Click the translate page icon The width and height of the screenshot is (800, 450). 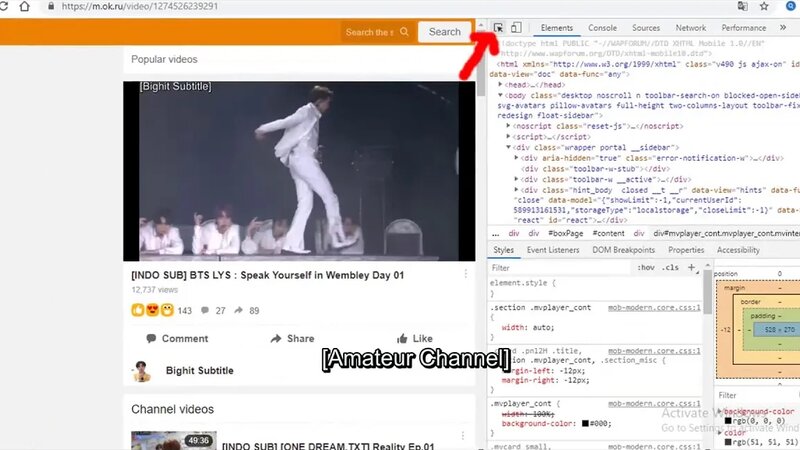click(742, 6)
